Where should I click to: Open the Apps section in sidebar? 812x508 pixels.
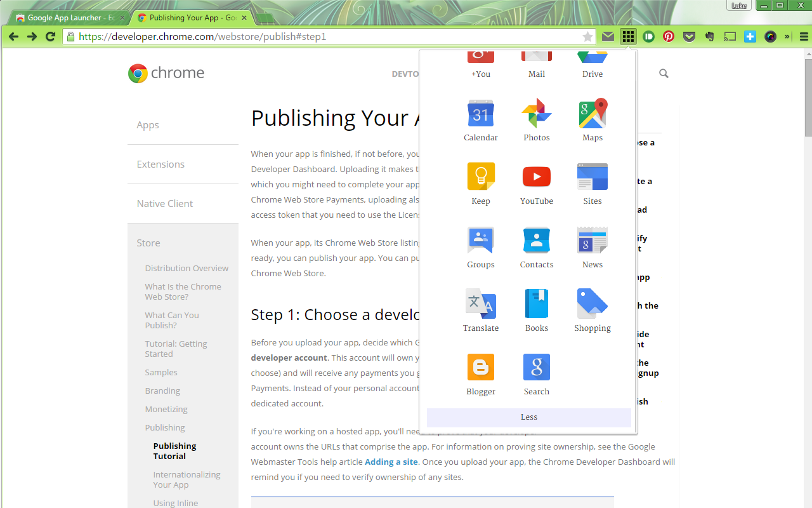[x=148, y=125]
